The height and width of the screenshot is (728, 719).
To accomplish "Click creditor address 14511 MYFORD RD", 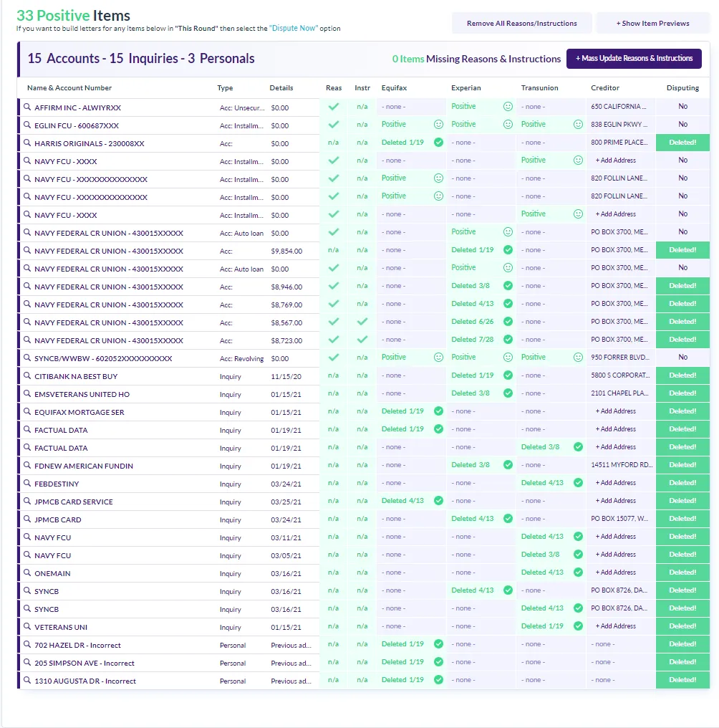I will [622, 465].
